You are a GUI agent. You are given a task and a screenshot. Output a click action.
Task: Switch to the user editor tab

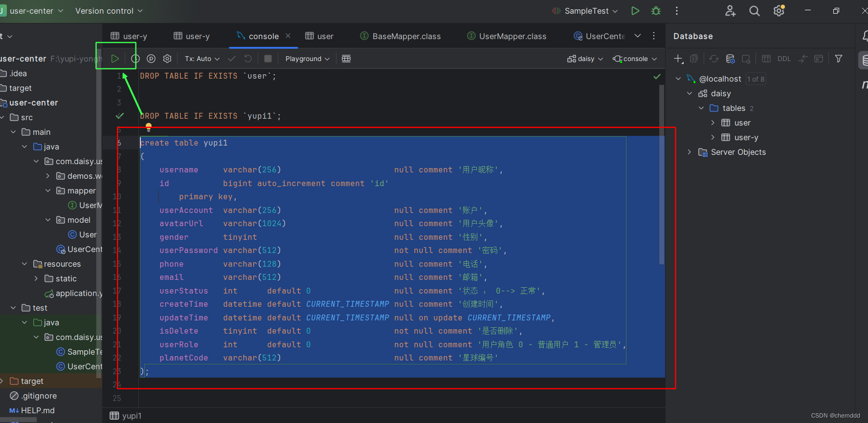[x=319, y=36]
